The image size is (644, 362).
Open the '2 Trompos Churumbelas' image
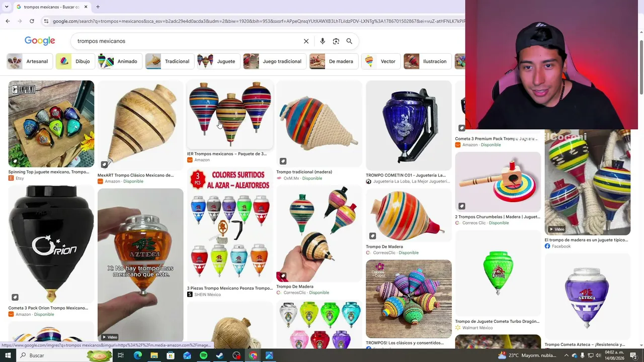point(498,182)
